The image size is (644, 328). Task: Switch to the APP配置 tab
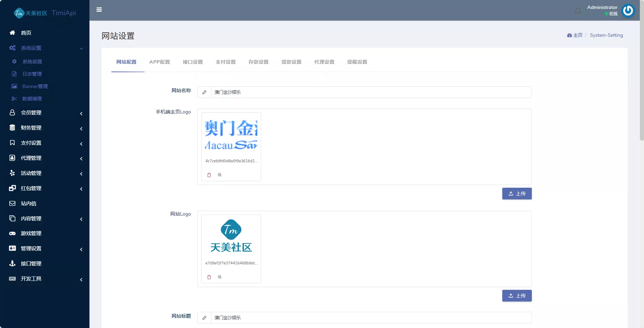point(159,62)
